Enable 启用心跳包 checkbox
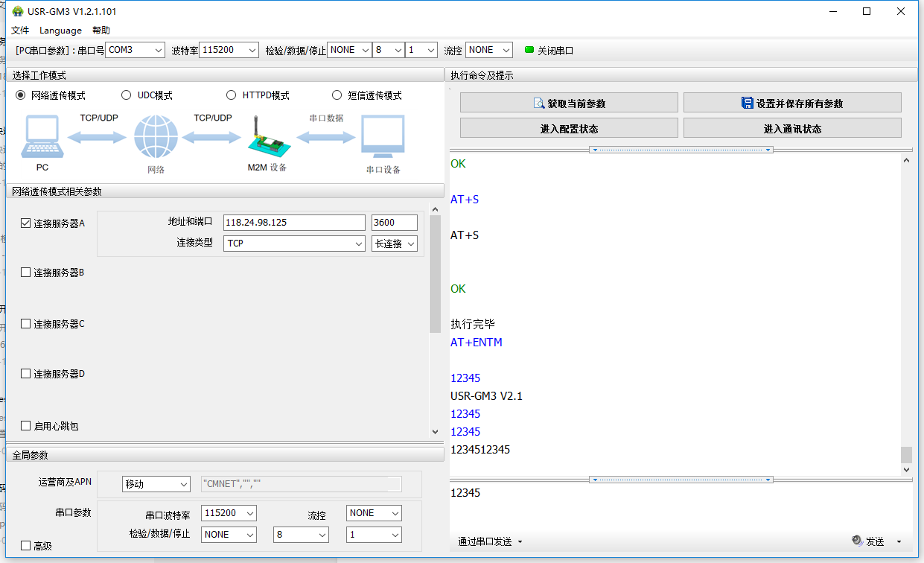The image size is (924, 563). pyautogui.click(x=26, y=426)
